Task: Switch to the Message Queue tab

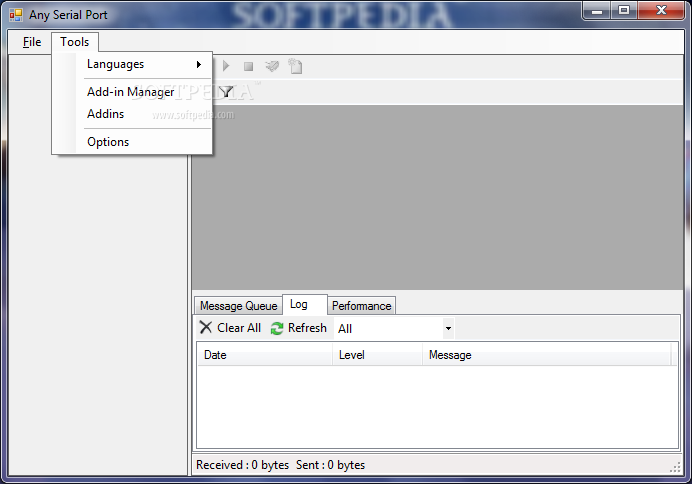Action: pos(238,306)
